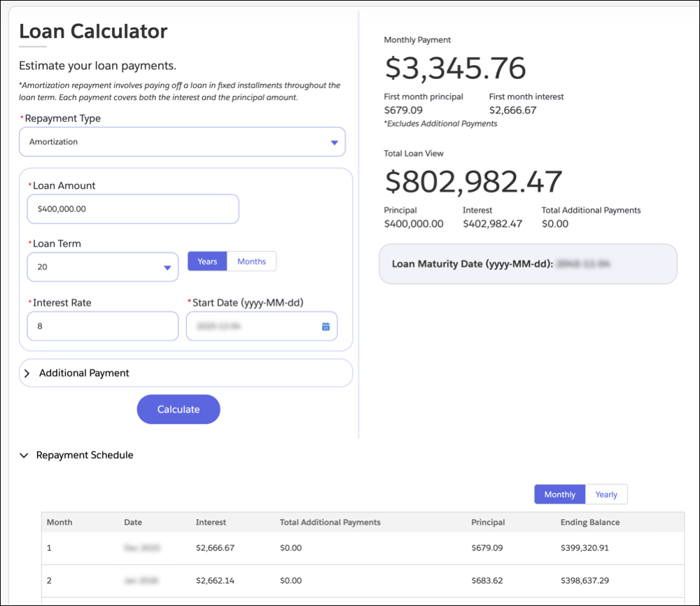Focus the Interest Rate field
The height and width of the screenshot is (606, 700).
click(x=103, y=326)
